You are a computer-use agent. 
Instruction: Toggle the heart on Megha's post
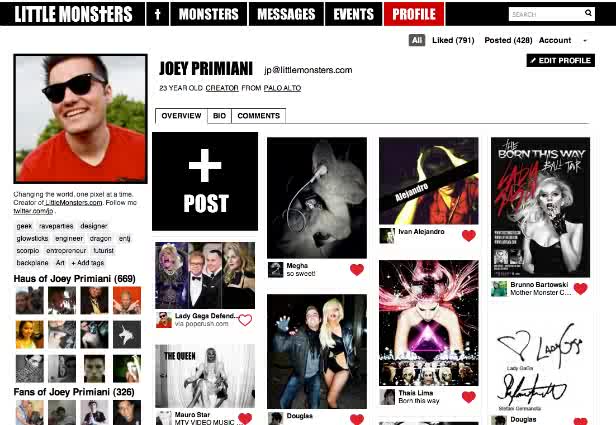(357, 270)
